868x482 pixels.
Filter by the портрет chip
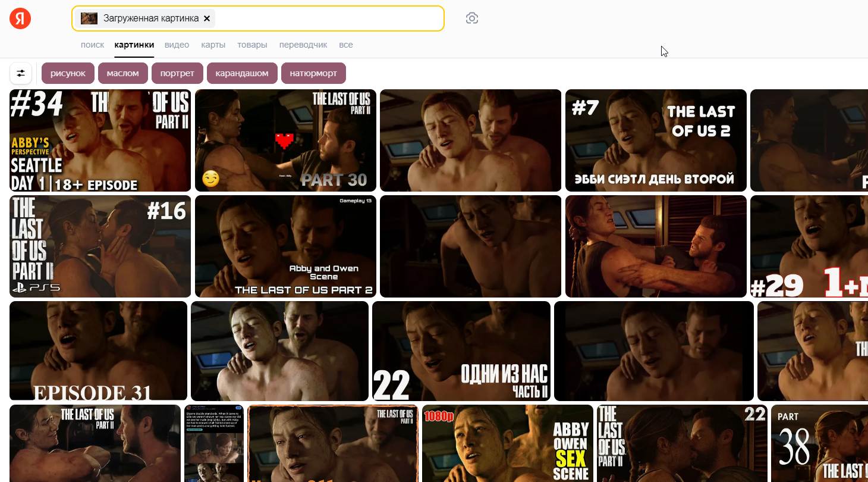(x=177, y=73)
